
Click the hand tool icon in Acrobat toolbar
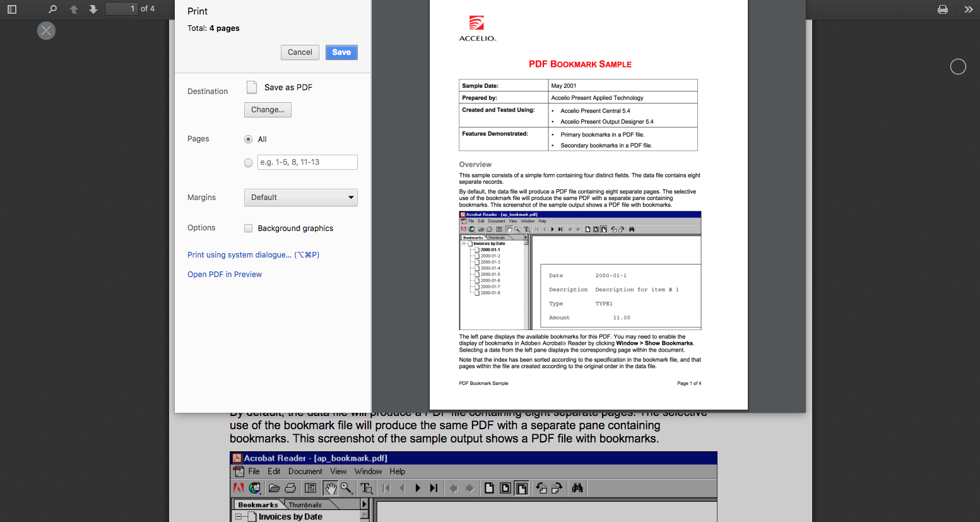coord(331,488)
